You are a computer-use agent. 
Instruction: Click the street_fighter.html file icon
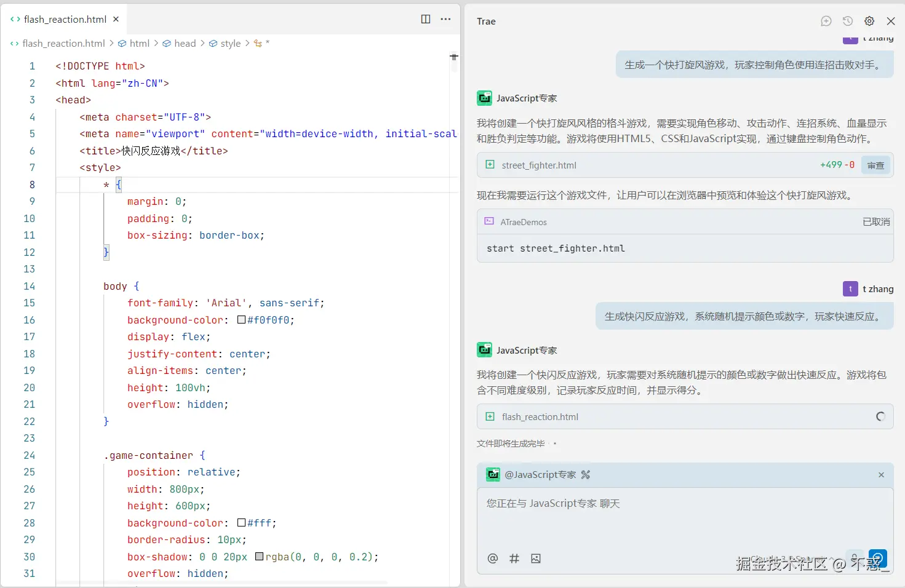coord(490,165)
